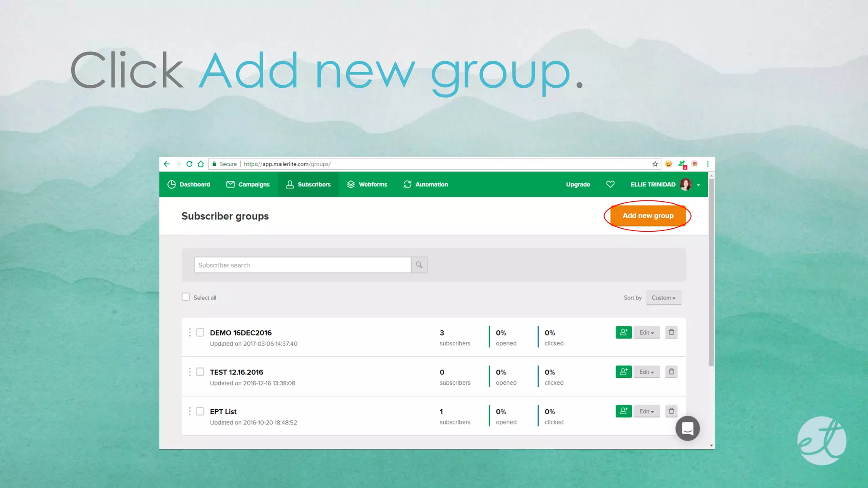Open Sort by Custom dropdown
The image size is (868, 488).
[x=663, y=298]
